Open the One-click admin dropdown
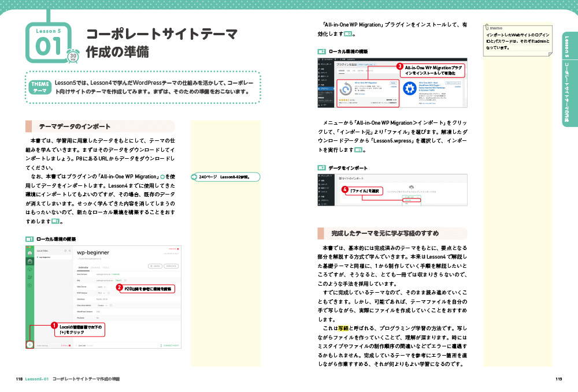 click(x=102, y=305)
